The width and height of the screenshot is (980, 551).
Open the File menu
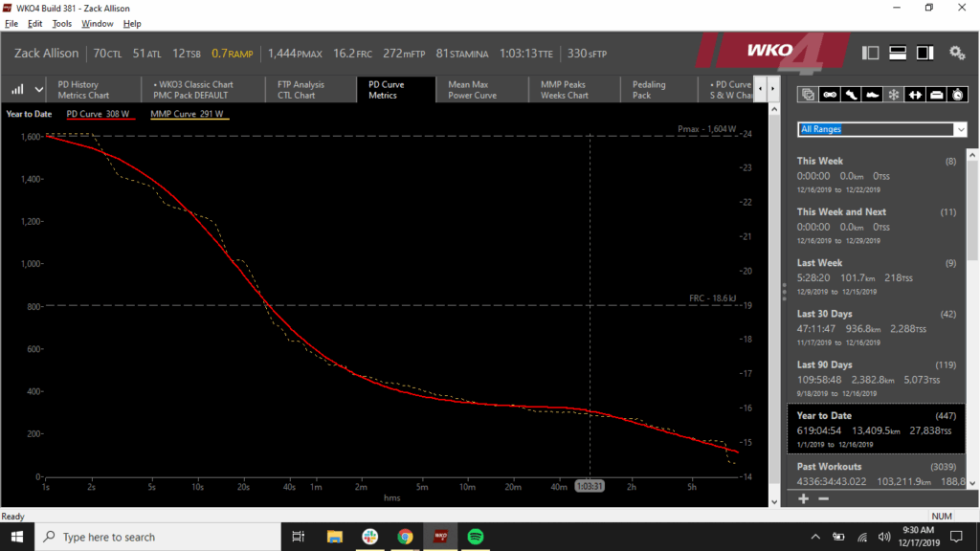tap(11, 24)
